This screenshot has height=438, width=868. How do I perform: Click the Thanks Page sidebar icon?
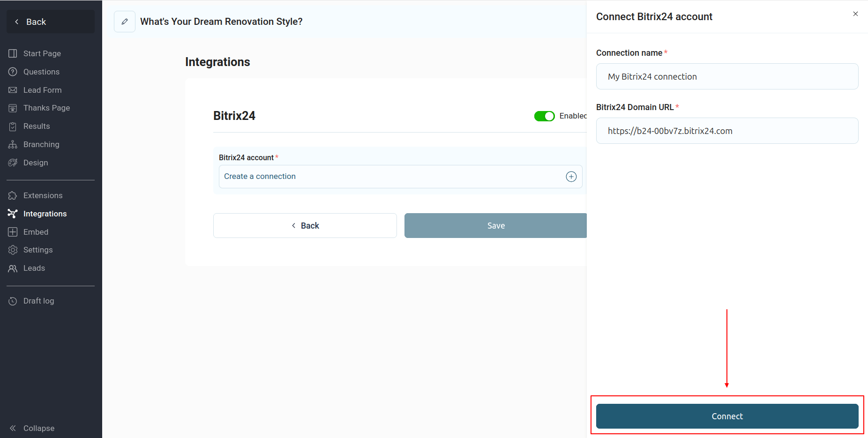click(13, 108)
